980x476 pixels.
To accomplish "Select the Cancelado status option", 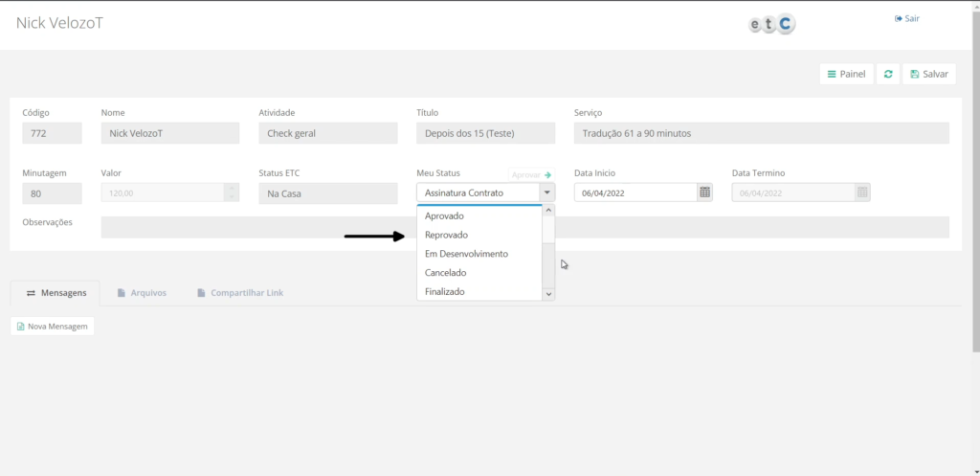I will (x=445, y=273).
